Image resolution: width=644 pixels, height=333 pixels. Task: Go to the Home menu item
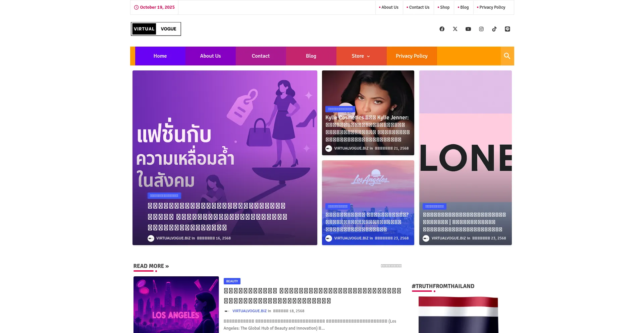pos(160,56)
